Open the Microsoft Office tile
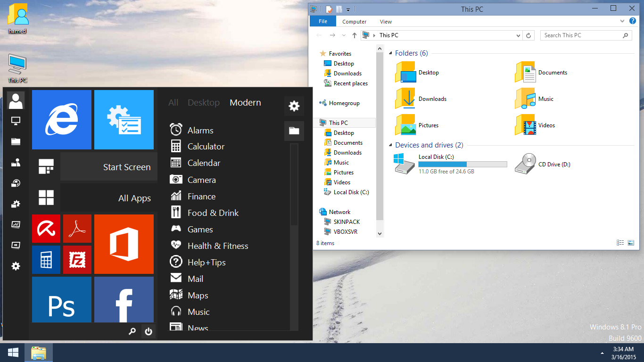Screen dimensions: 644x362 pos(124,244)
